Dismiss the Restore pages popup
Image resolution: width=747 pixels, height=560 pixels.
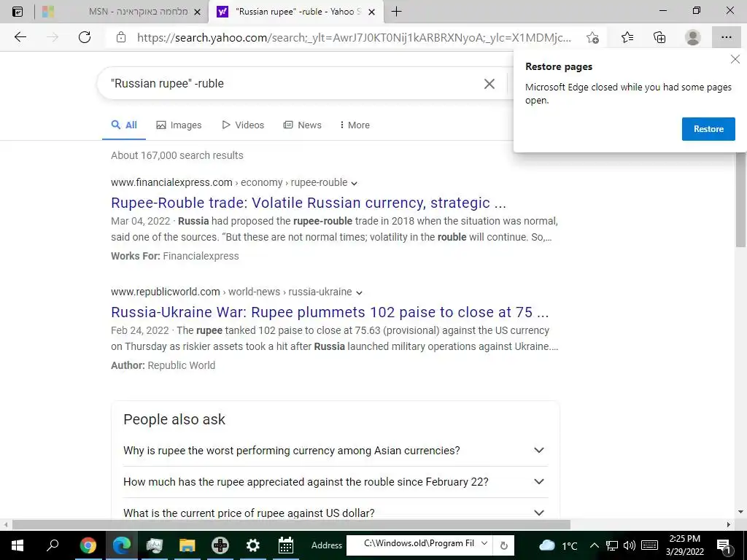tap(735, 60)
